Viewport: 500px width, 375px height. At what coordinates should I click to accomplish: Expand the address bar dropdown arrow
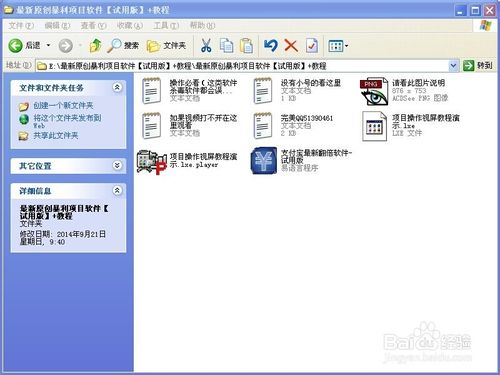pyautogui.click(x=453, y=66)
